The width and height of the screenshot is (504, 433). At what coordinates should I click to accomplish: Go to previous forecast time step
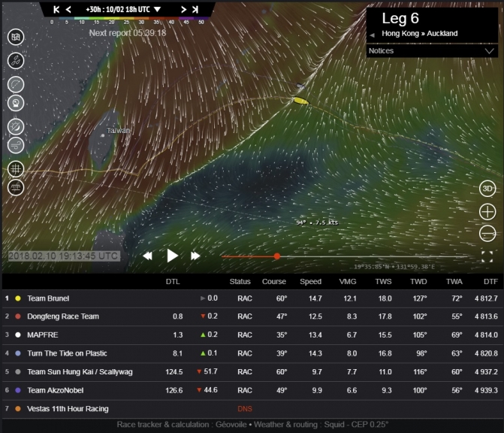point(68,10)
